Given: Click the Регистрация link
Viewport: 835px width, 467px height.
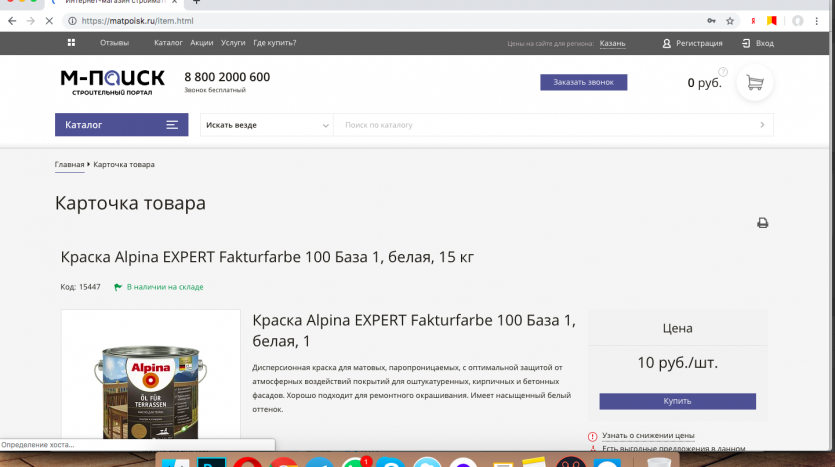Looking at the screenshot, I should pos(692,43).
